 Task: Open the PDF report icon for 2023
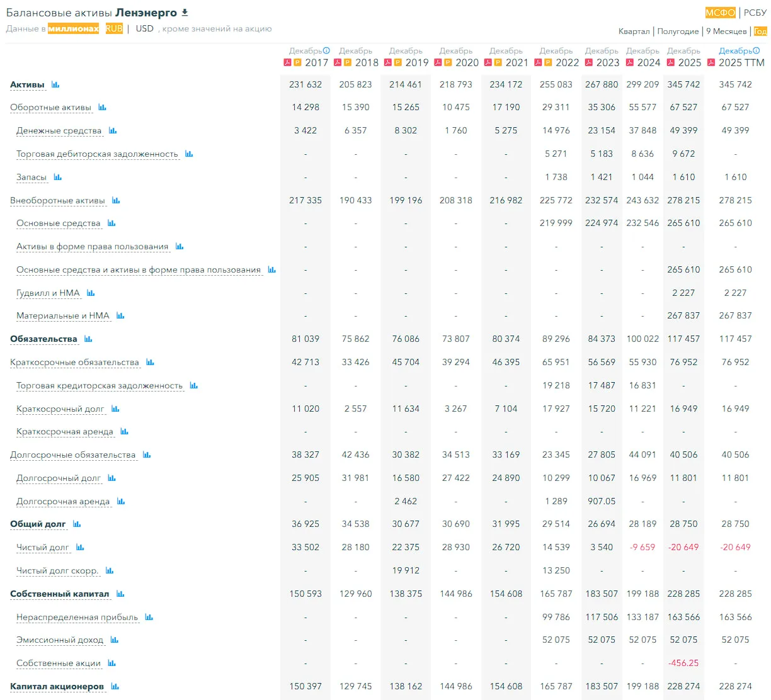pos(588,62)
